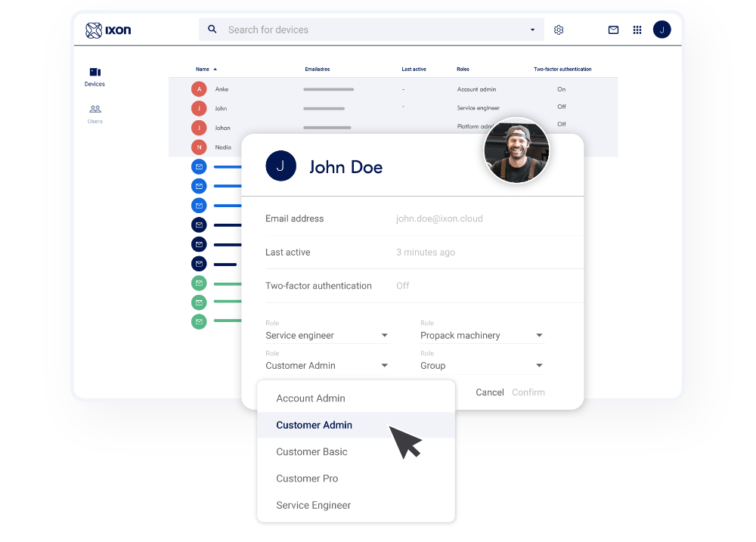
Task: Select Service Engineer from the list
Action: point(356,506)
